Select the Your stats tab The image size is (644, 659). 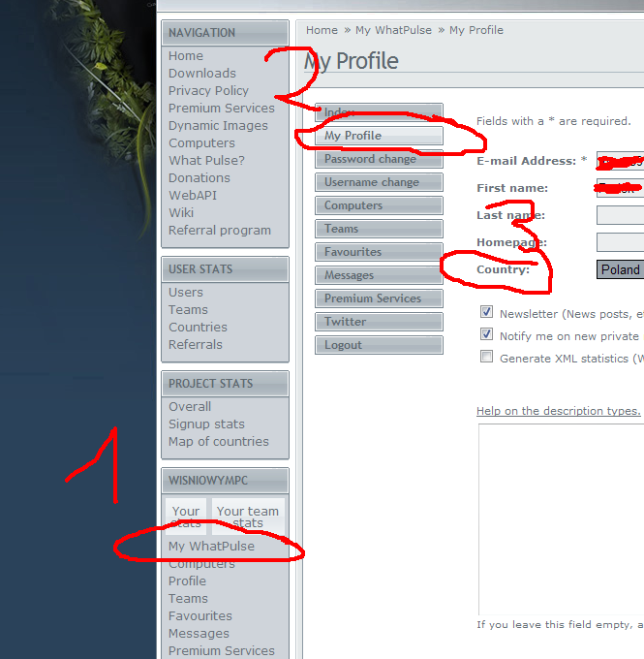[186, 517]
